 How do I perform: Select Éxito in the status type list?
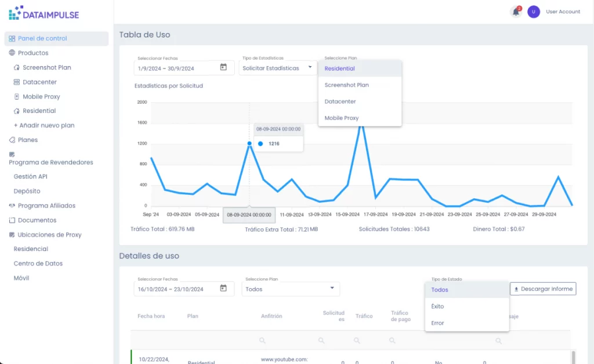(438, 306)
